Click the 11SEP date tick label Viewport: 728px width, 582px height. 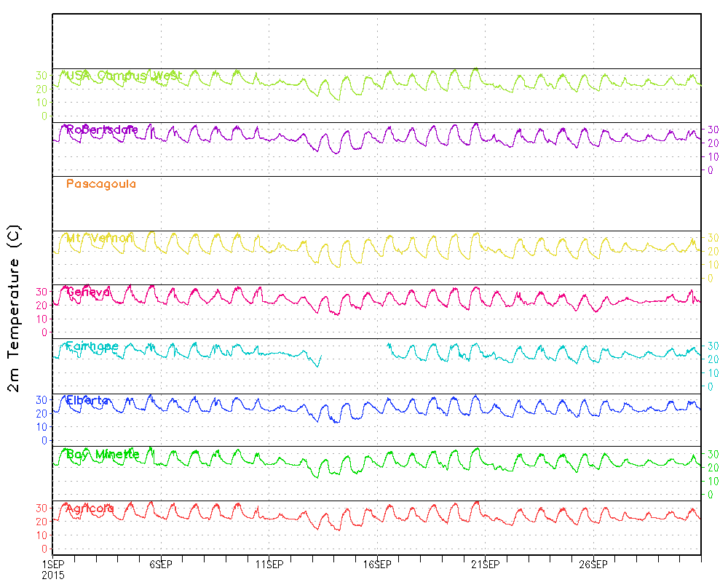(x=269, y=564)
